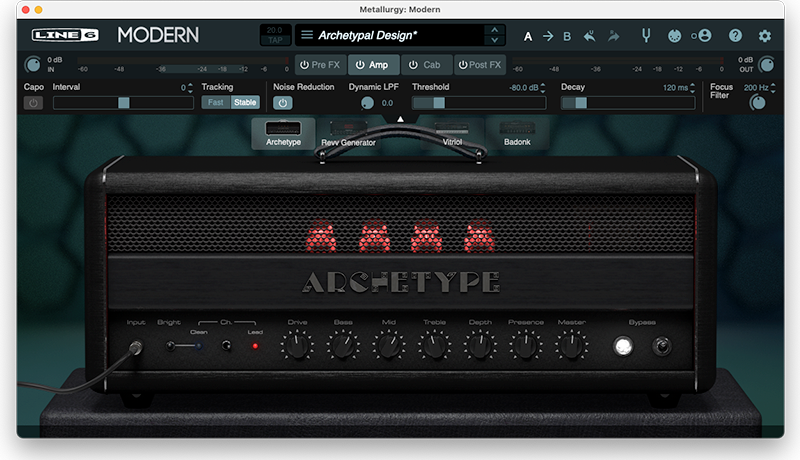The height and width of the screenshot is (460, 800).
Task: Toggle Noise Reduction power button
Action: [283, 103]
